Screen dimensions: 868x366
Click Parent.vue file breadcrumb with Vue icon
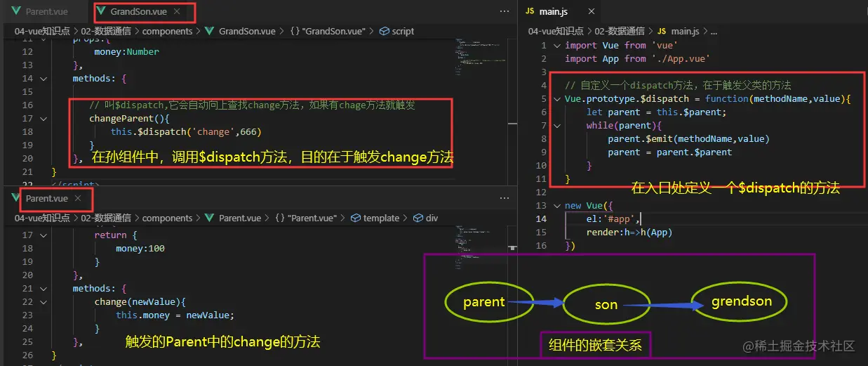[233, 218]
